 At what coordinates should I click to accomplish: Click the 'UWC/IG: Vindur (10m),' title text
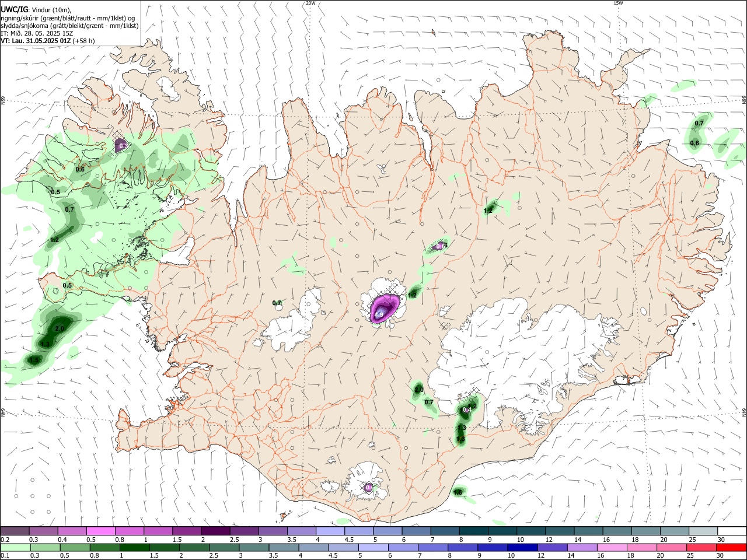pyautogui.click(x=36, y=9)
